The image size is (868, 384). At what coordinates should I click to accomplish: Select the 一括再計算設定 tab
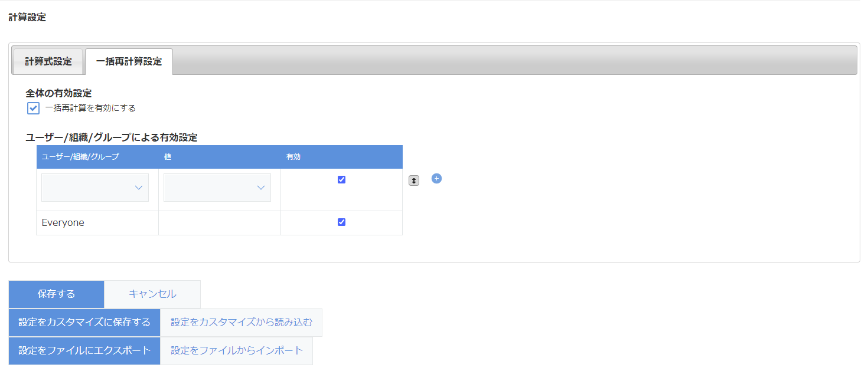129,61
